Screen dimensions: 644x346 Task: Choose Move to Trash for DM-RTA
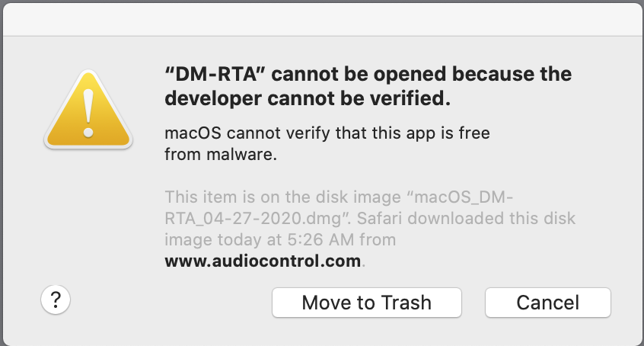pyautogui.click(x=367, y=303)
